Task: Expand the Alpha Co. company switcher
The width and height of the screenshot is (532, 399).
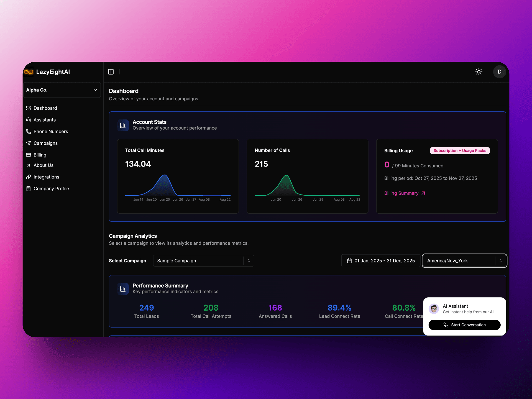Action: click(x=62, y=90)
